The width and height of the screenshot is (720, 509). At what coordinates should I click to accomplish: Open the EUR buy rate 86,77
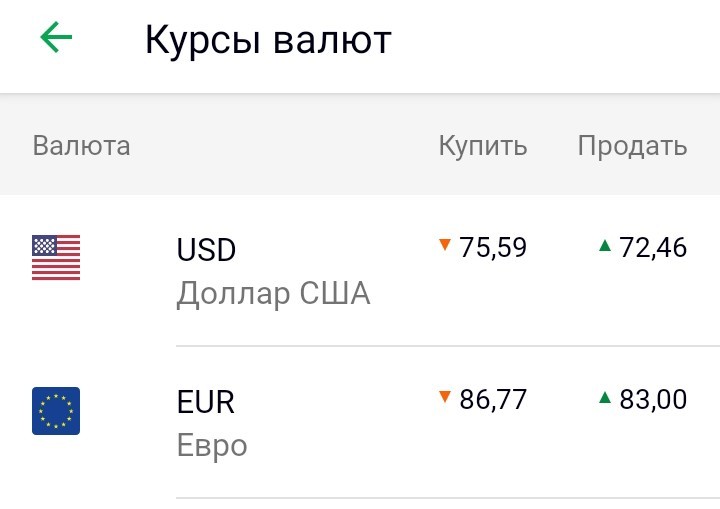(x=493, y=399)
